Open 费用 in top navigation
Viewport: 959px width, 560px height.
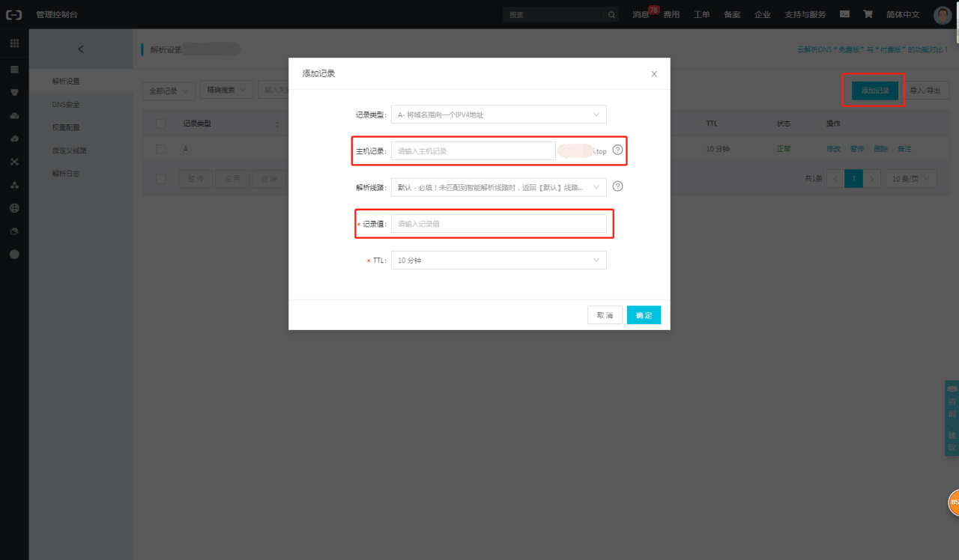671,14
